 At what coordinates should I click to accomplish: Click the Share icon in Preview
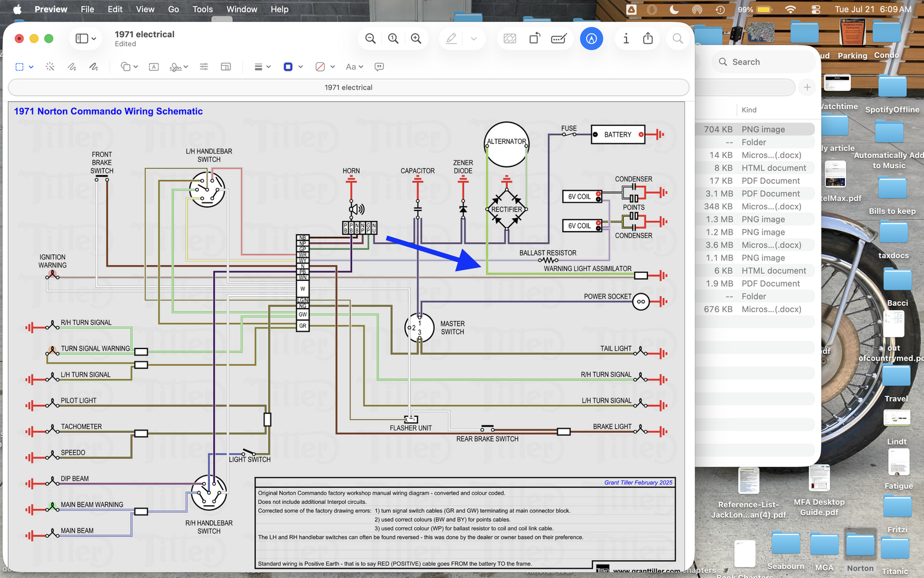(x=648, y=38)
